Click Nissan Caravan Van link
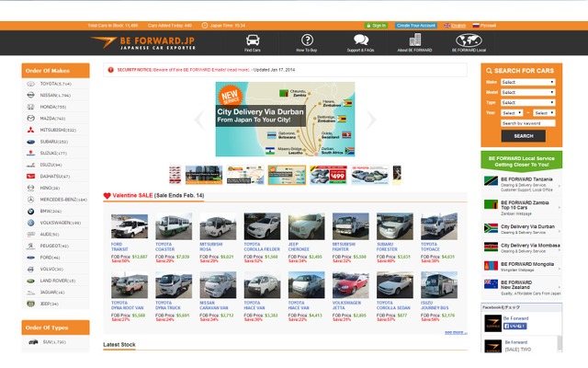Viewport: 588px width, 368px height. coord(214,305)
